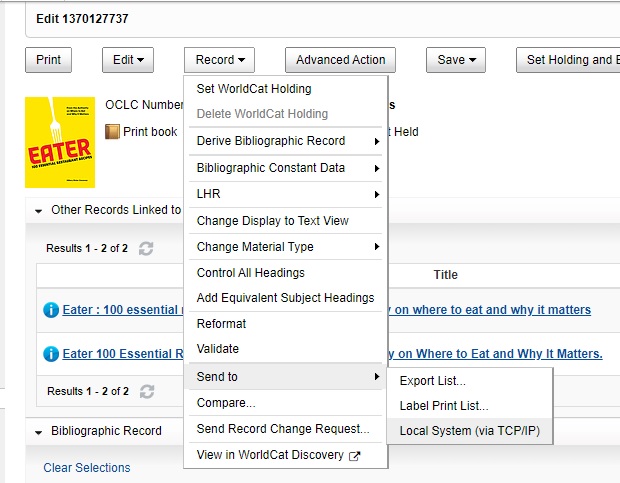The width and height of the screenshot is (620, 483).
Task: Choose Label Print List... in submenu
Action: point(469,406)
